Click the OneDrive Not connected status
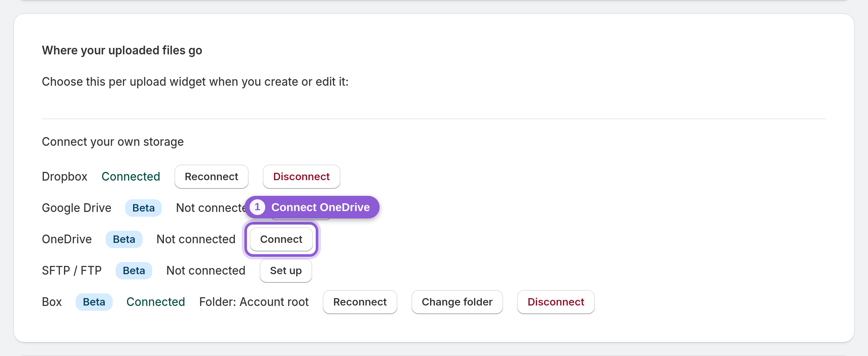868x356 pixels. (x=196, y=239)
